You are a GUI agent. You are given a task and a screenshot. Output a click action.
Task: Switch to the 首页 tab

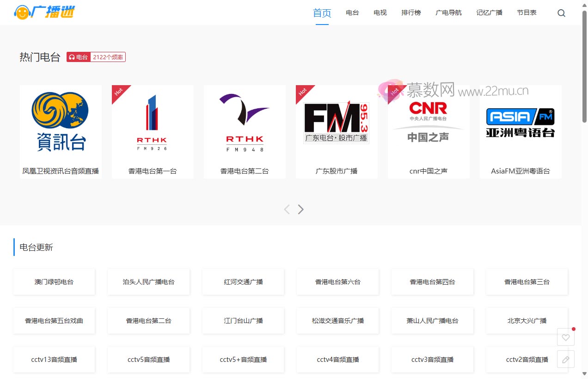click(x=322, y=12)
